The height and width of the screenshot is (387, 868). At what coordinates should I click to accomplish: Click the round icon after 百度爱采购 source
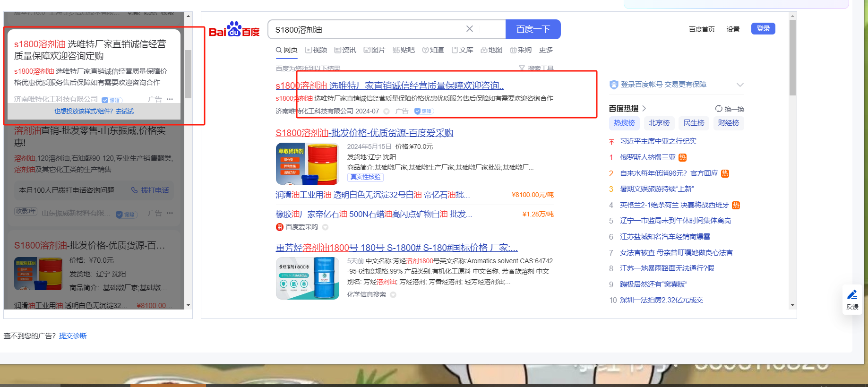[325, 227]
